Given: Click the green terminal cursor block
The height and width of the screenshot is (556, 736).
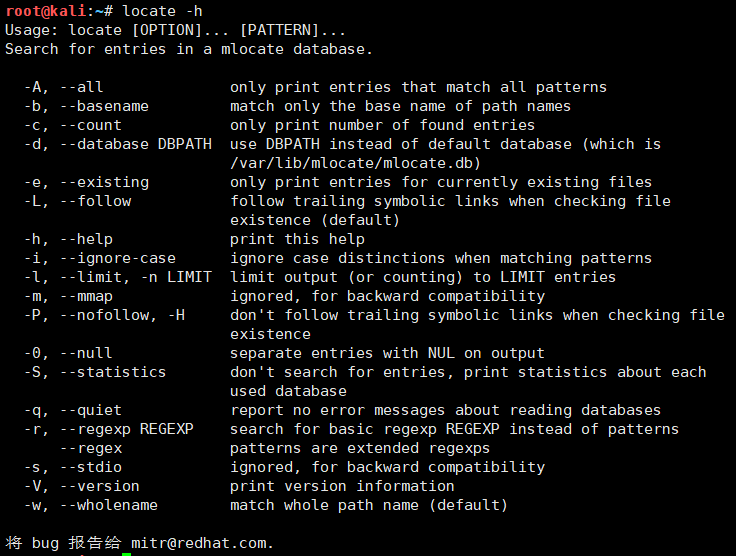Looking at the screenshot, I should 126,554.
